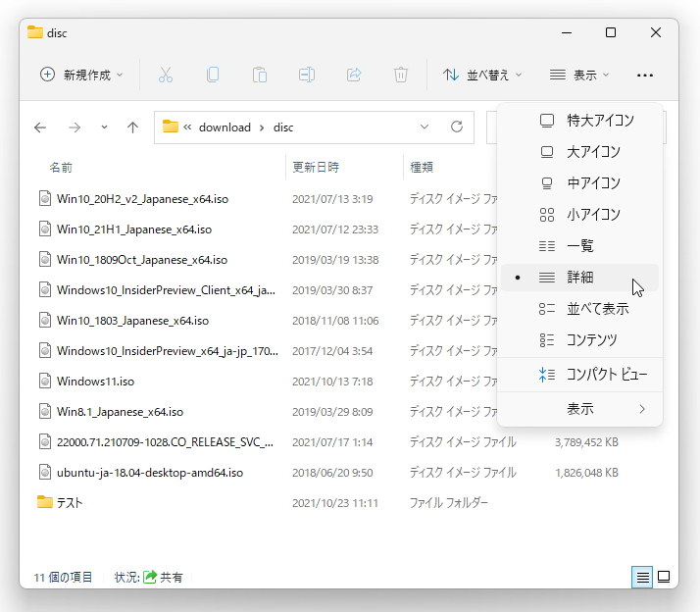Expand hidden path chevron before download

[x=187, y=127]
